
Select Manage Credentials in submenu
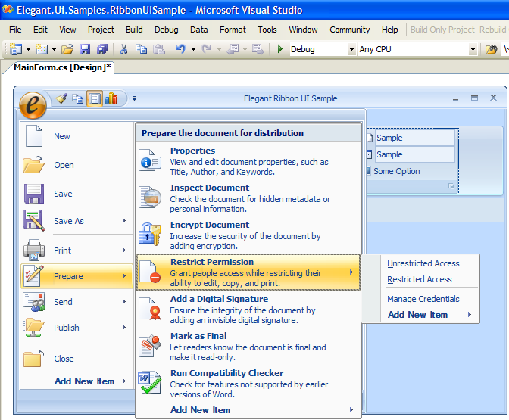point(423,299)
